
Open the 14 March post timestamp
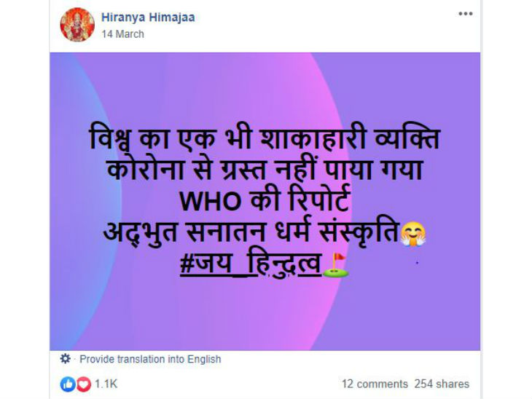click(123, 34)
